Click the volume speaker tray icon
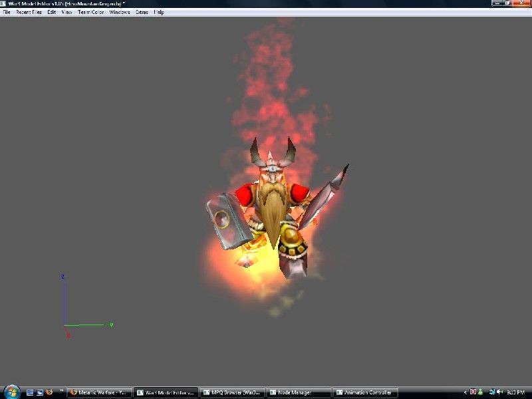 pos(499,392)
